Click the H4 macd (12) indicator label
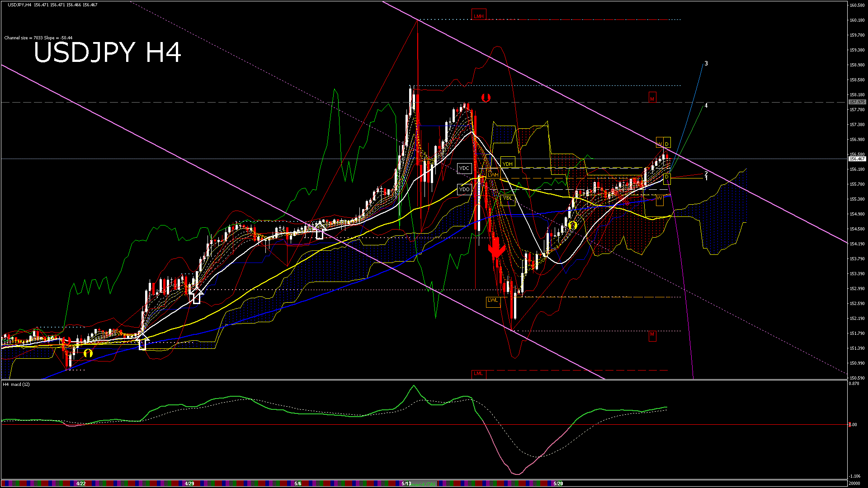This screenshot has width=868, height=488. pyautogui.click(x=16, y=385)
